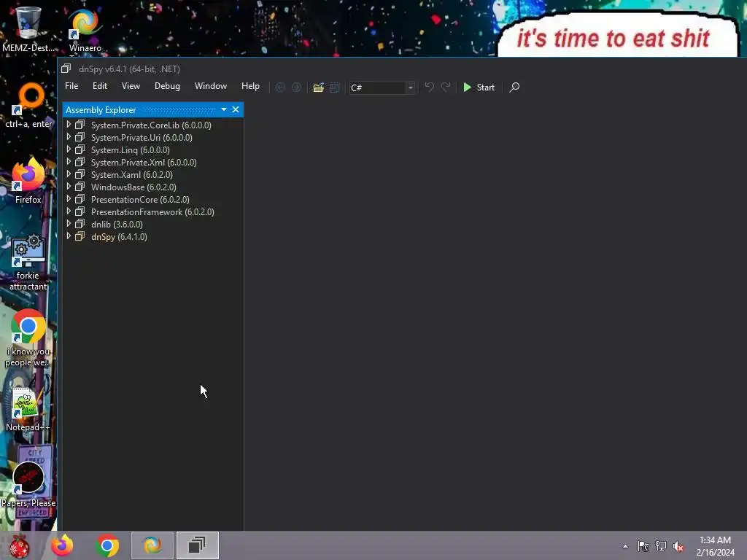Select System.Private.CoreLib (6.0.0.0) assembly
Screen dimensions: 747x560
151,125
